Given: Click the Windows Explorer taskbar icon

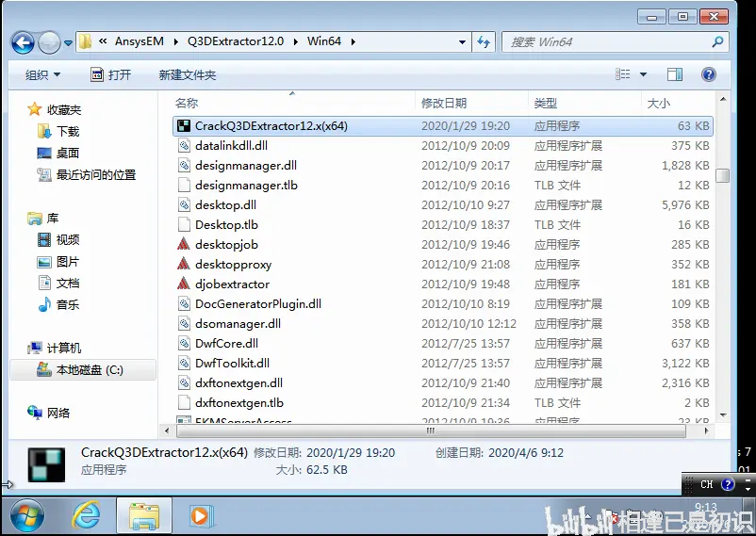Looking at the screenshot, I should point(143,516).
